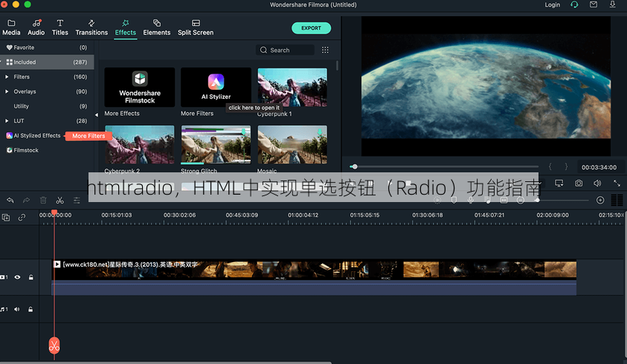Select the Cyberpunk 2 effect thumbnail
This screenshot has width=627, height=364.
pos(140,145)
